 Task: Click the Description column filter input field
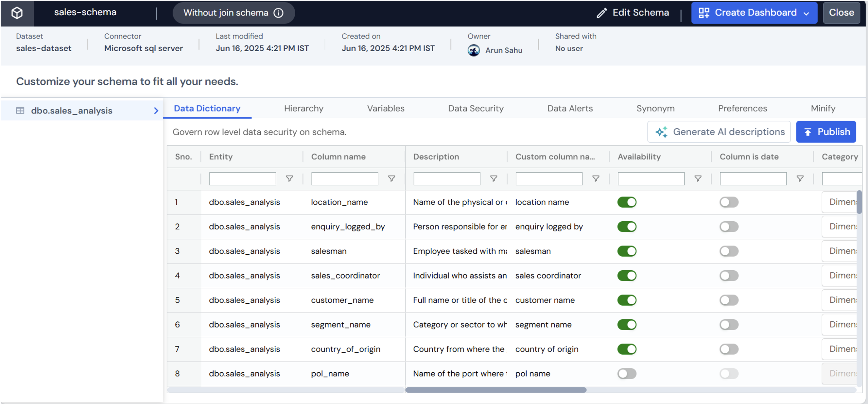coord(446,178)
